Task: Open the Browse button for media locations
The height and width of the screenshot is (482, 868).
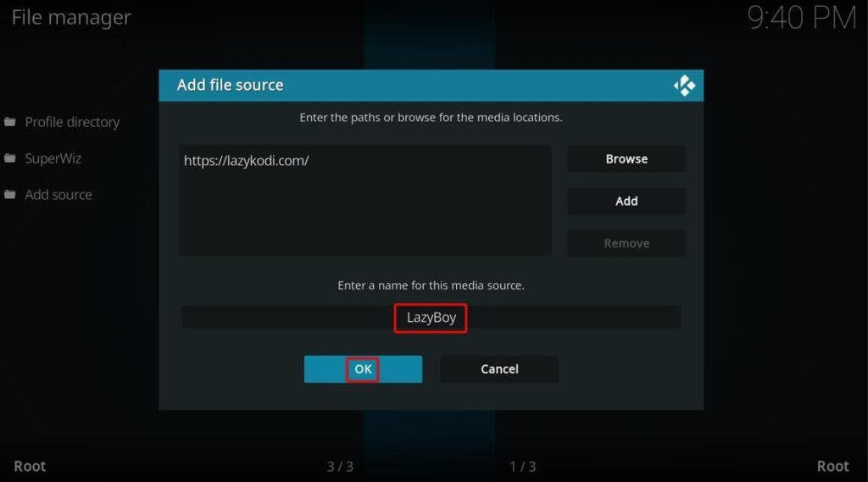Action: 626,158
